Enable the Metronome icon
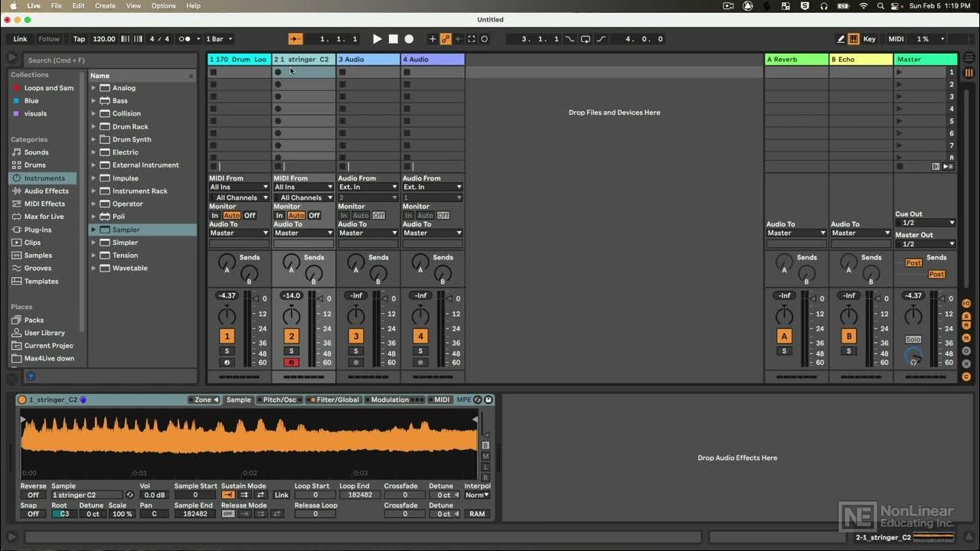This screenshot has width=980, height=551. [185, 39]
